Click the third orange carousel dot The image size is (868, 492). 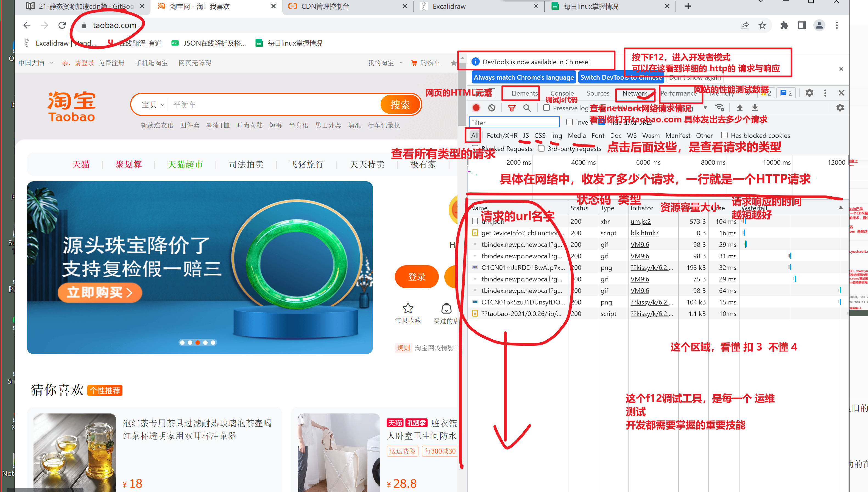point(198,342)
